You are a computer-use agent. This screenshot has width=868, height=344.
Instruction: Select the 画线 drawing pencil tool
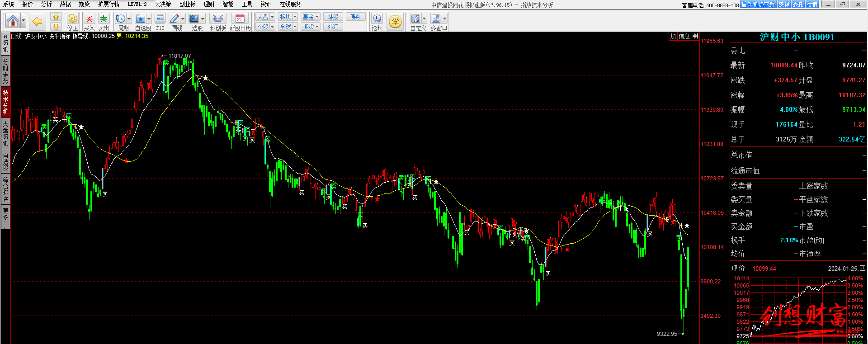pyautogui.click(x=175, y=19)
